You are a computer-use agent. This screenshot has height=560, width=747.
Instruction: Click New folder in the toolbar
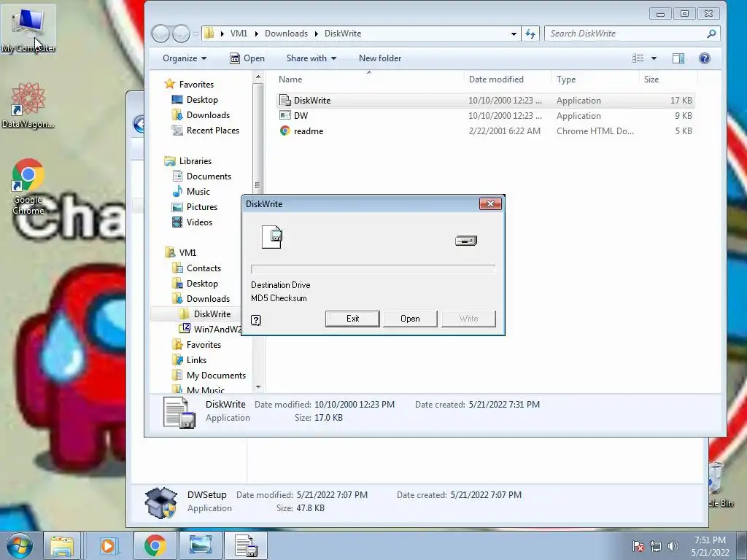(379, 58)
